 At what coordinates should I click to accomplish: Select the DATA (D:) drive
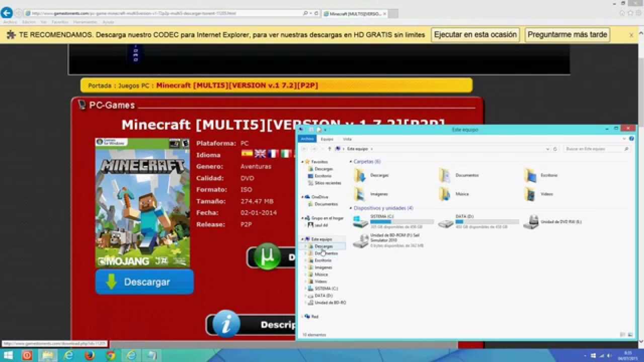[x=478, y=222]
